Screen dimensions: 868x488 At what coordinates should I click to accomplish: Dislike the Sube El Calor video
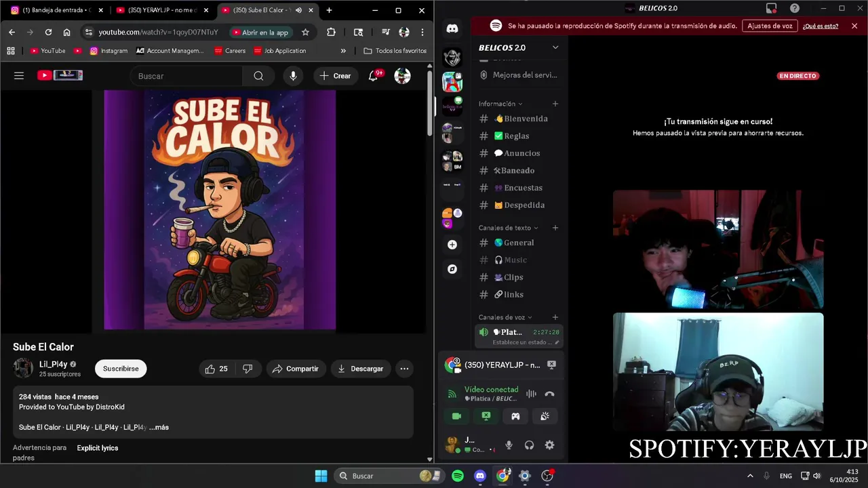[x=248, y=369]
